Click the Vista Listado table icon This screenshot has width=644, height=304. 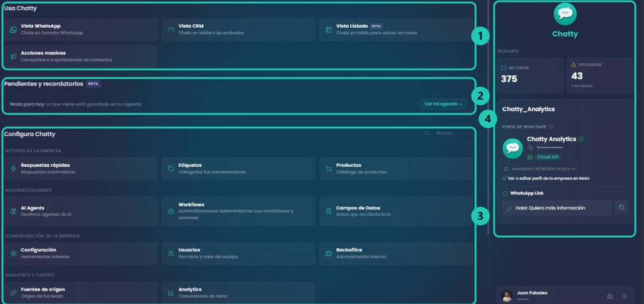[329, 30]
